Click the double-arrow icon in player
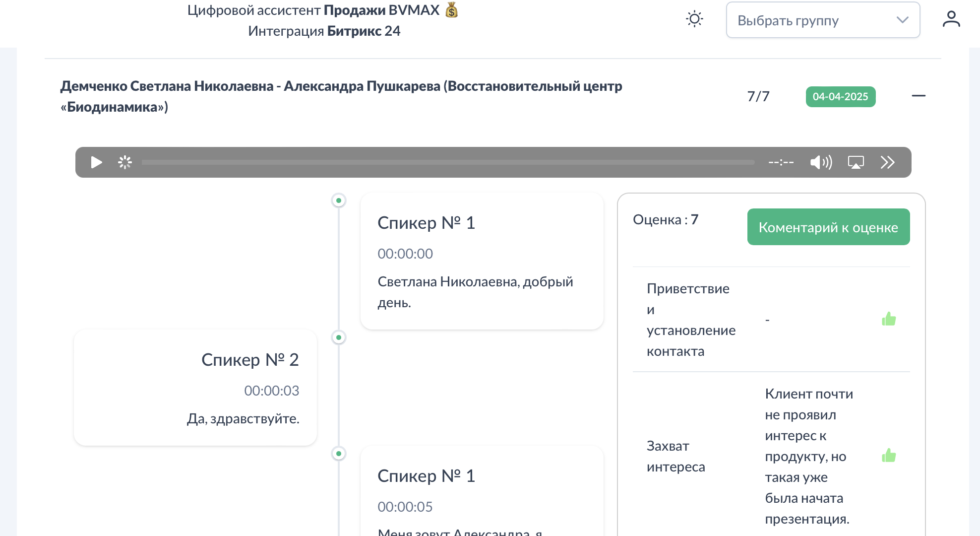The width and height of the screenshot is (980, 536). [x=887, y=162]
